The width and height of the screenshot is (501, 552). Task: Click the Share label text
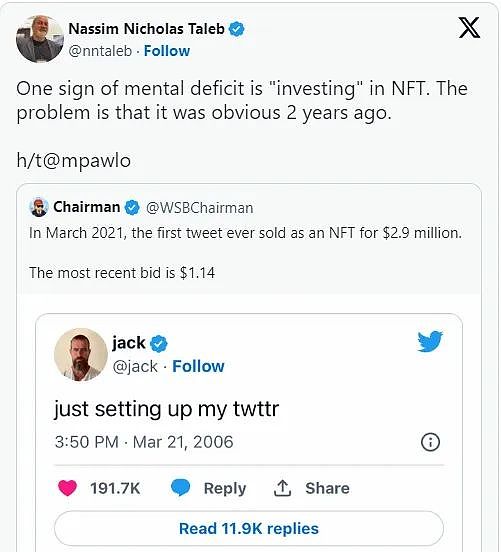coord(327,488)
